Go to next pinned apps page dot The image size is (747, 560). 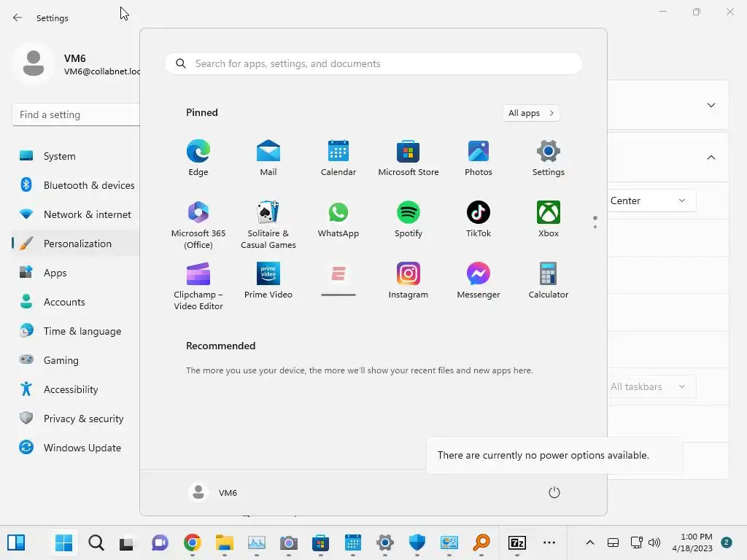point(595,227)
